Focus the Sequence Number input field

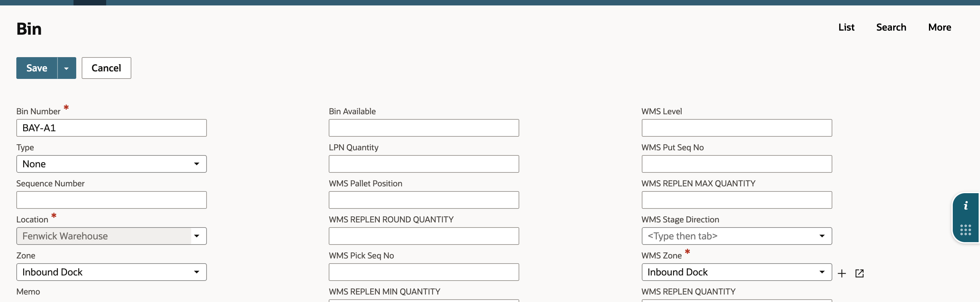[112, 200]
